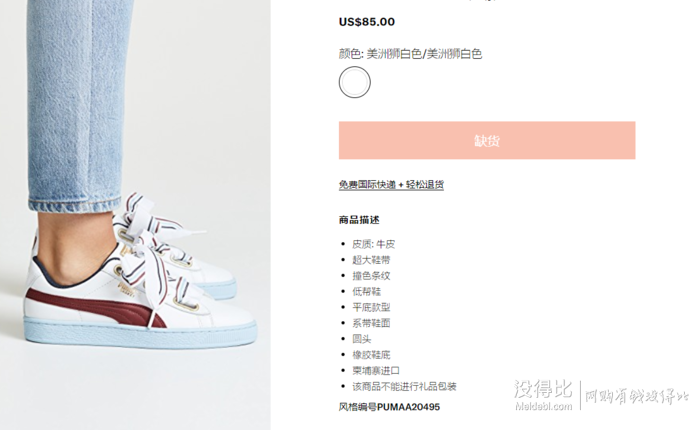Select the 撞色条纹 description line

371,276
